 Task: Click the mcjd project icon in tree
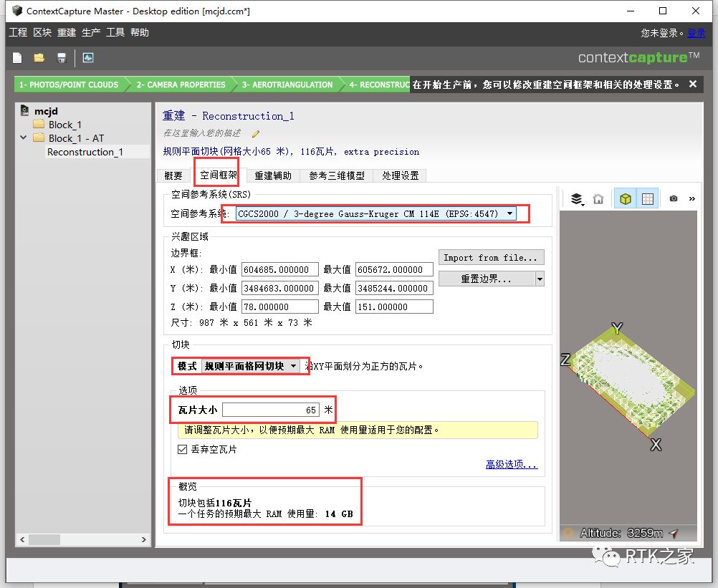25,110
